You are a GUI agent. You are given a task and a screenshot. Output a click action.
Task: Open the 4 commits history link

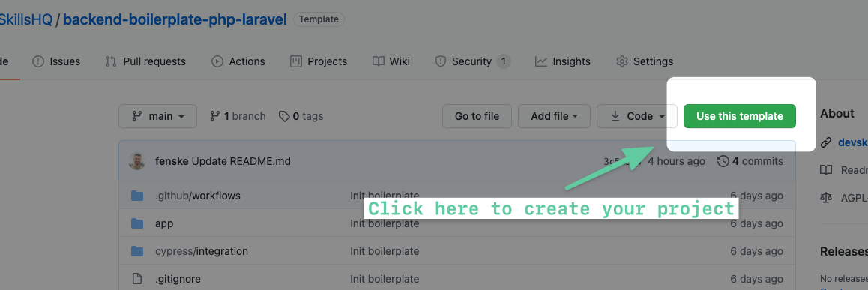(750, 161)
